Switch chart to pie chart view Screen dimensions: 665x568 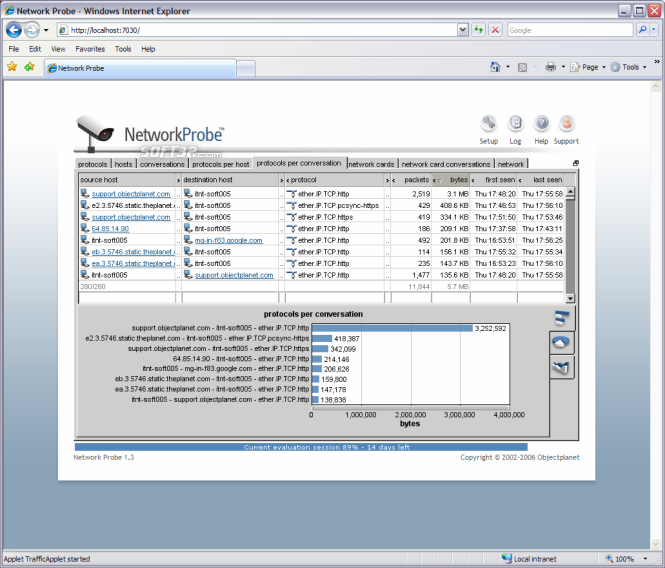point(562,343)
